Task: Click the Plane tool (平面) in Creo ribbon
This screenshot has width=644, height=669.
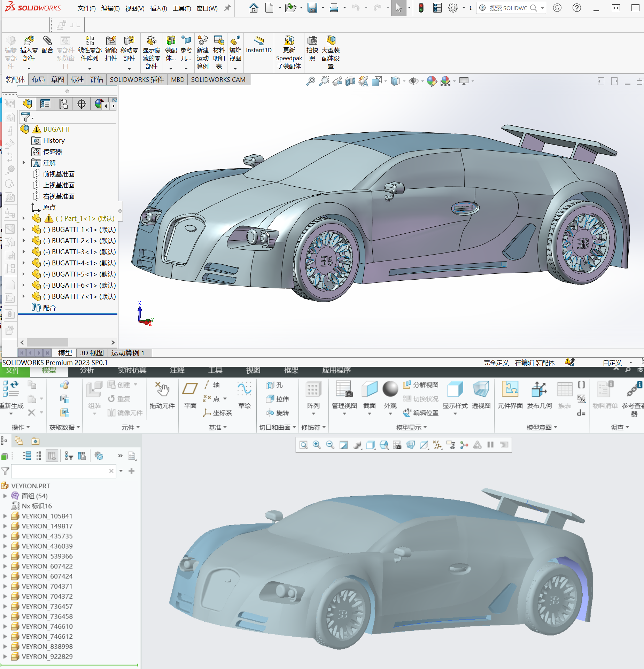Action: 190,395
